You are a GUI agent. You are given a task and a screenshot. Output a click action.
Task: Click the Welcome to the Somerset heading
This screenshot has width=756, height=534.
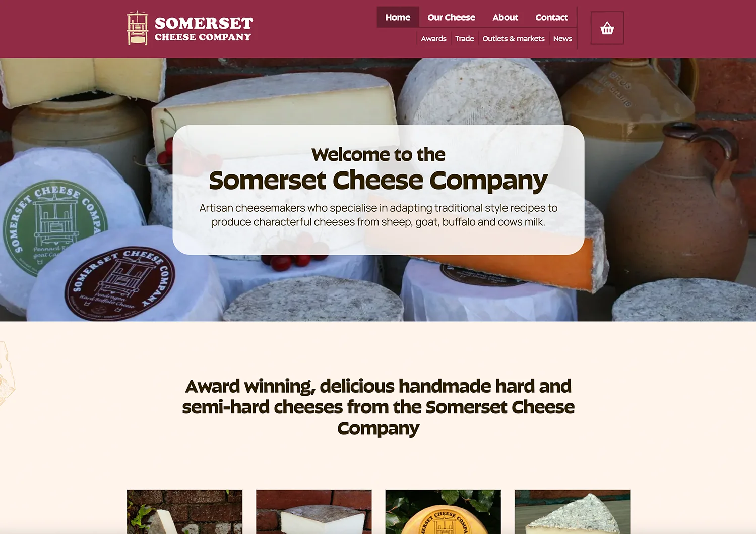[378, 169]
